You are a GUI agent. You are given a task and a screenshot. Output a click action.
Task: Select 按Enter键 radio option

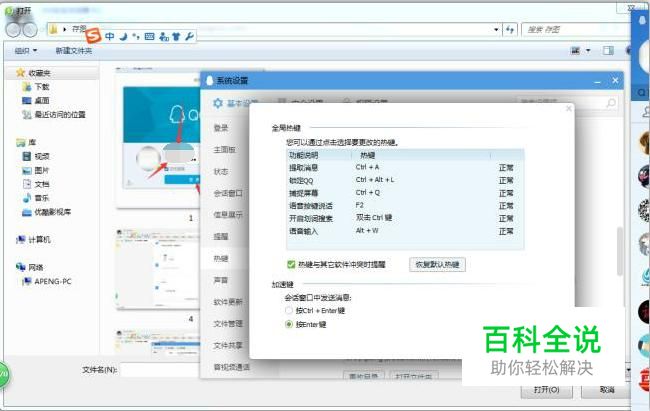pos(289,324)
